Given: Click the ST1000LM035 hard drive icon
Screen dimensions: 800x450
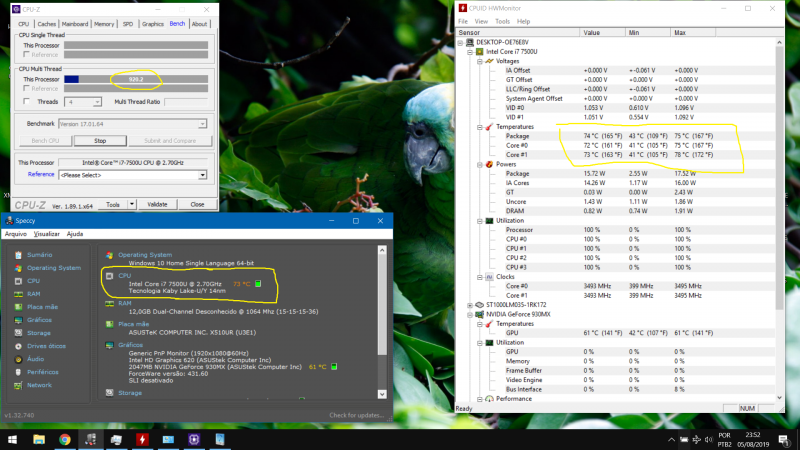Looking at the screenshot, I should 480,305.
